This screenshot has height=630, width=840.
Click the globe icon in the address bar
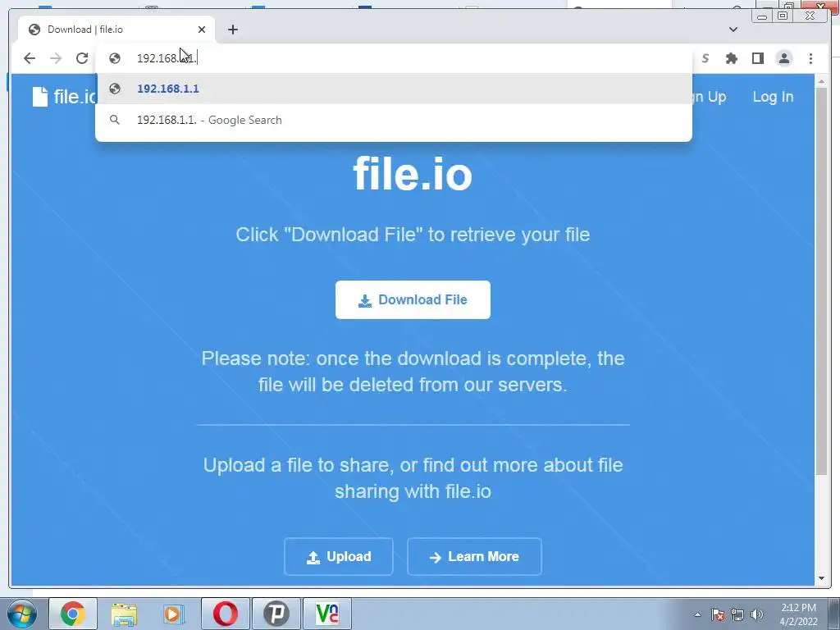coord(115,58)
